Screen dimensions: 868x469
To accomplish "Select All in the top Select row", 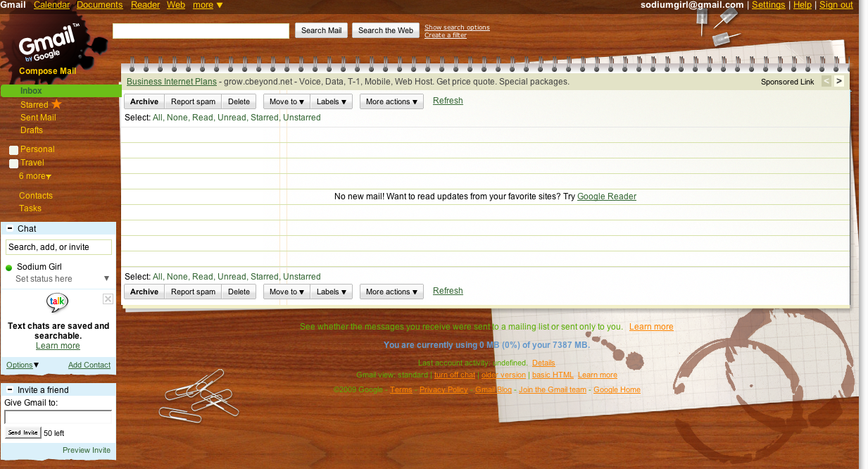I will click(x=158, y=118).
